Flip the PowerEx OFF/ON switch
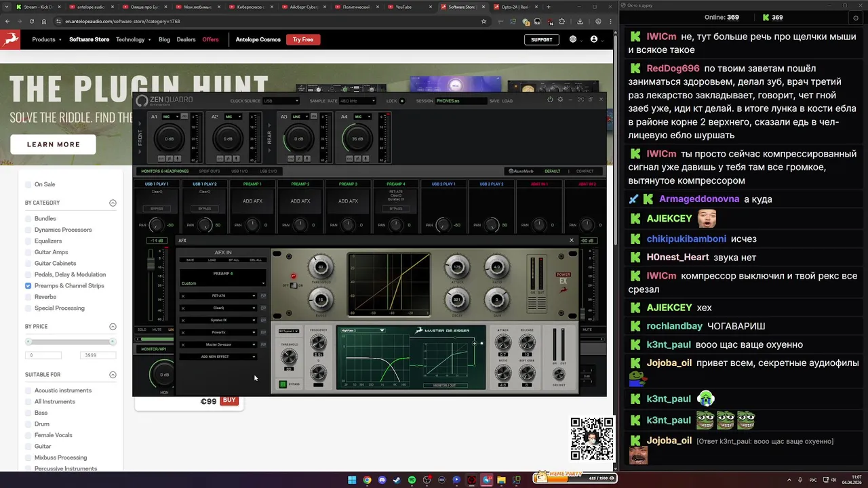The image size is (868, 488). pos(294,285)
